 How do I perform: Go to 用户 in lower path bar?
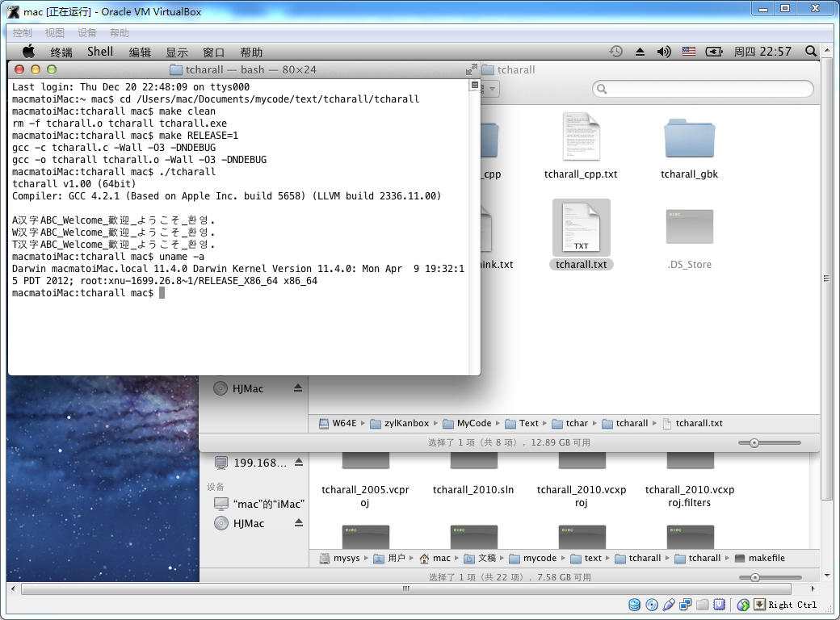389,558
